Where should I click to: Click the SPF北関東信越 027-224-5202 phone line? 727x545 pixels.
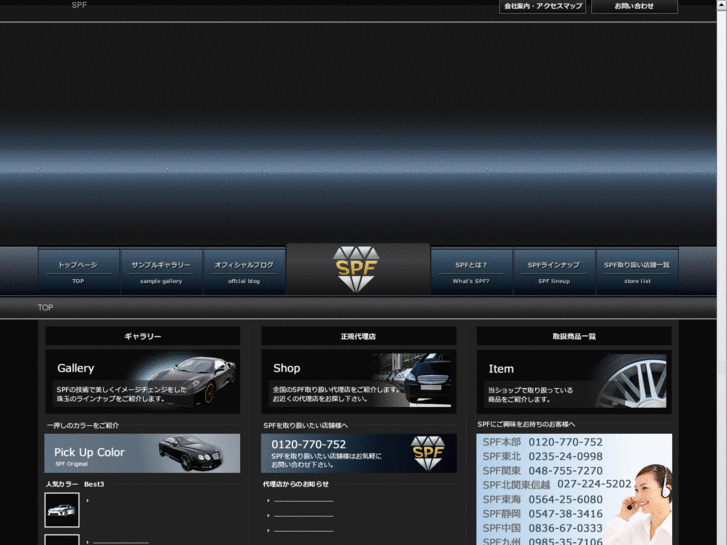[x=557, y=485]
